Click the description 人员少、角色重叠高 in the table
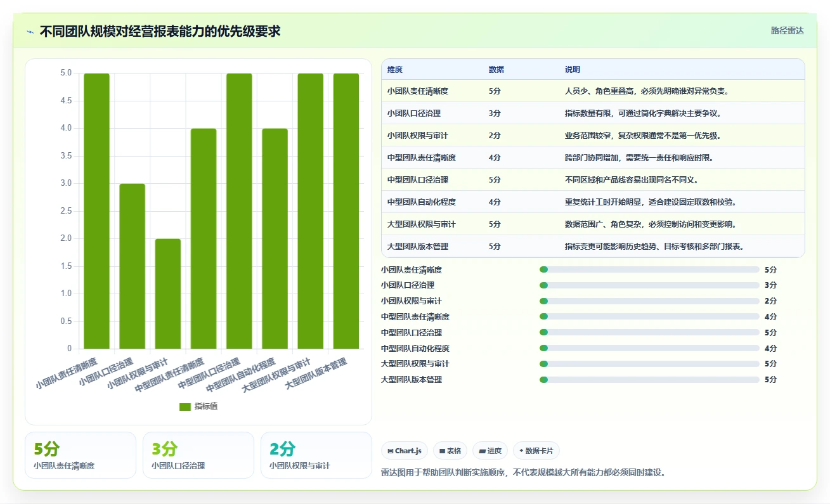 (647, 91)
